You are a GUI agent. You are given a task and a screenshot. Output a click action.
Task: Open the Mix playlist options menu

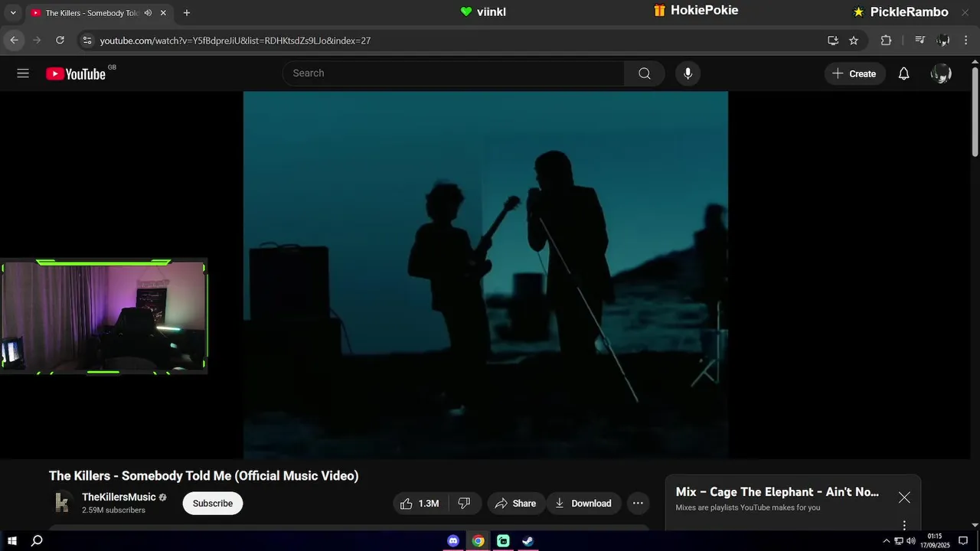tap(904, 525)
